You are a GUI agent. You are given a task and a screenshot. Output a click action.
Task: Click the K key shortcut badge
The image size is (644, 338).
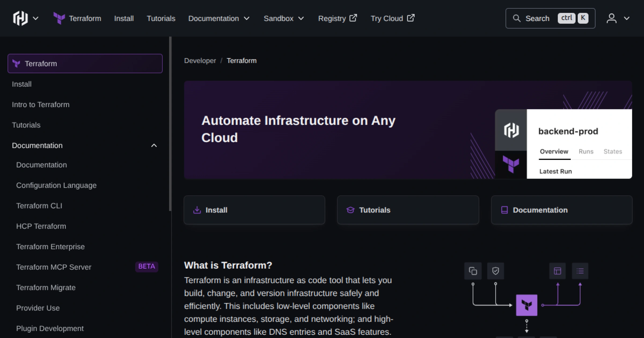click(583, 18)
